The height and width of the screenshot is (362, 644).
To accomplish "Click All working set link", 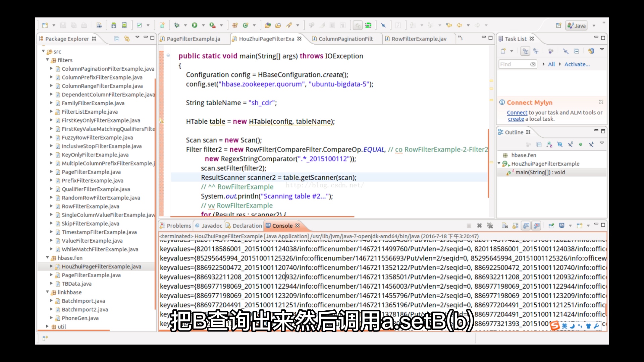I will pos(551,64).
